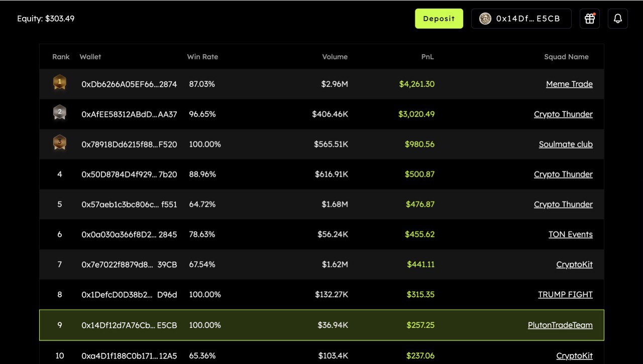
Task: Click the $565.51K volume value
Action: pos(331,145)
